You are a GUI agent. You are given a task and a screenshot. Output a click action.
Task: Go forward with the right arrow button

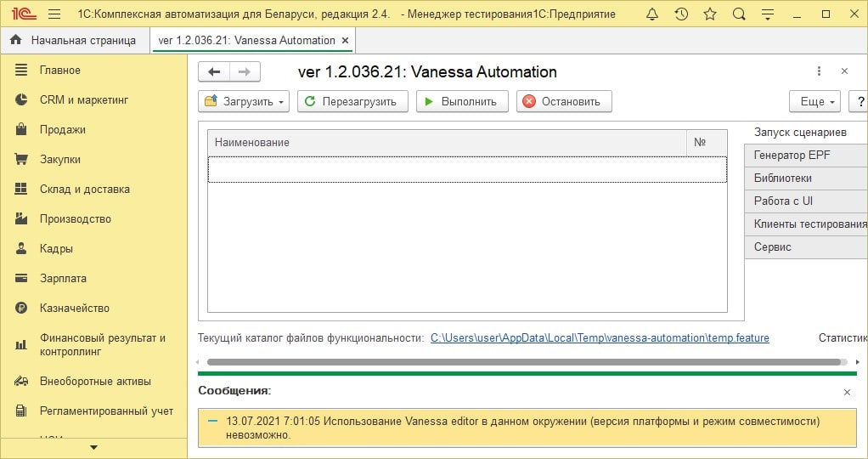pos(245,71)
